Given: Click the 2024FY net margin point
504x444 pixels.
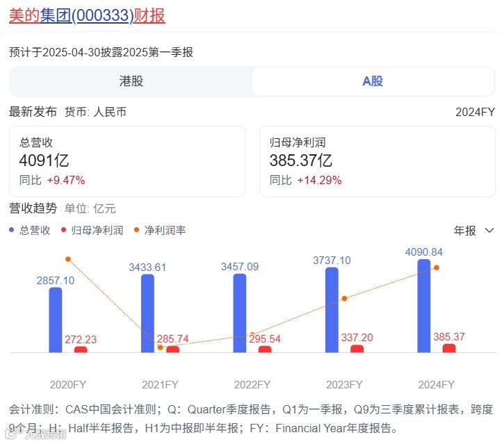Looking at the screenshot, I should (x=437, y=268).
